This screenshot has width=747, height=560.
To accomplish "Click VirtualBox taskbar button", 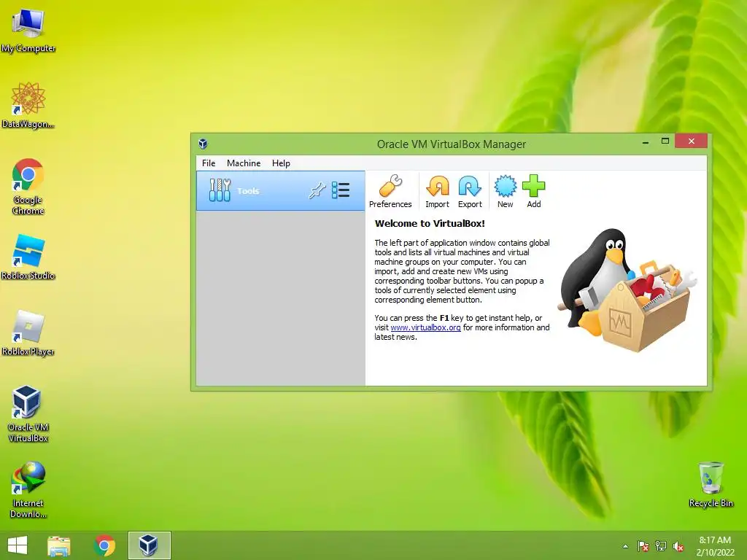I will click(149, 545).
